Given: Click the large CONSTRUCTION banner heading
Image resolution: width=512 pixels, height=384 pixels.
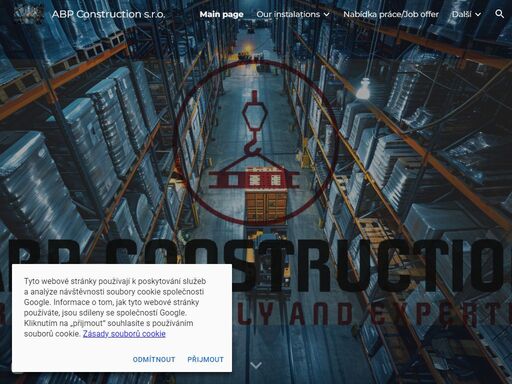Looking at the screenshot, I should coord(256,265).
